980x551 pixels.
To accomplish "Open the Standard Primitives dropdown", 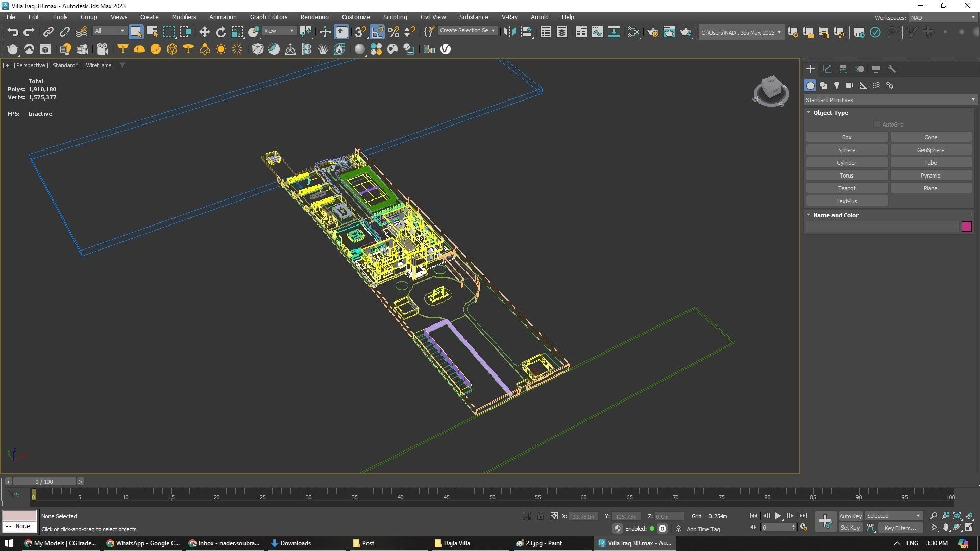I will pyautogui.click(x=890, y=100).
